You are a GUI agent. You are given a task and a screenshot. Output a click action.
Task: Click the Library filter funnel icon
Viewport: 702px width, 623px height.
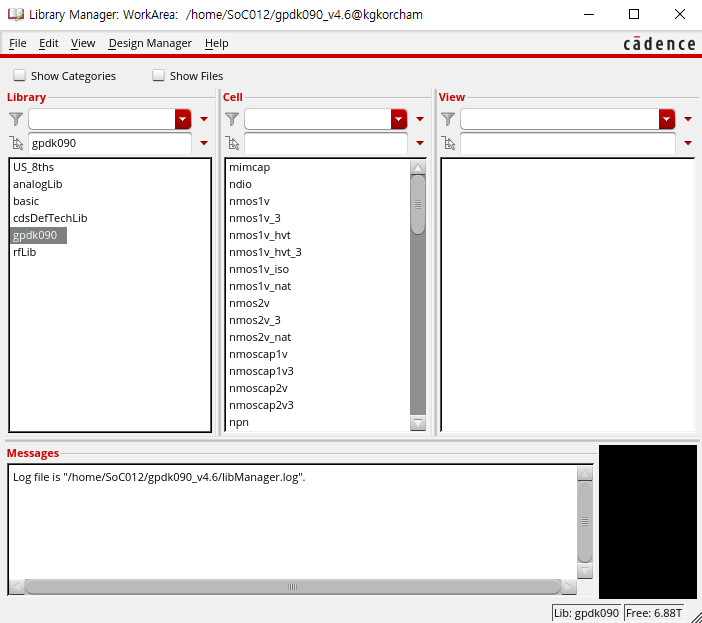click(16, 119)
